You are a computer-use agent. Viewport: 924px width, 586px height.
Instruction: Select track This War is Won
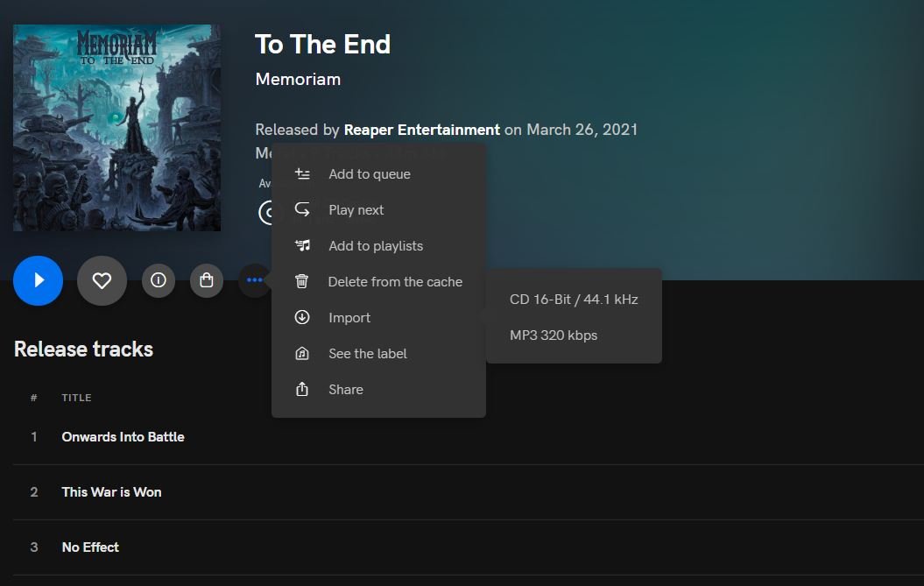point(111,492)
